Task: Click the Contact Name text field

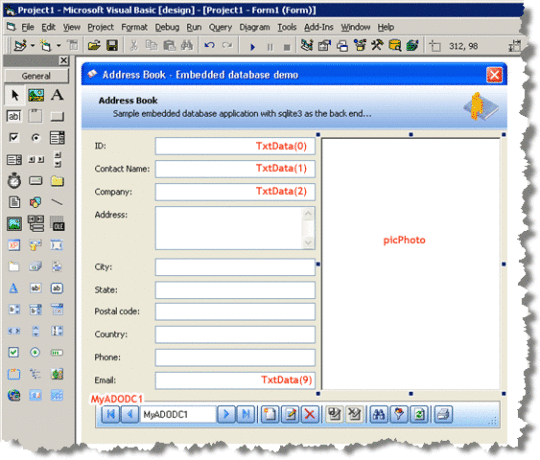Action: coord(235,169)
